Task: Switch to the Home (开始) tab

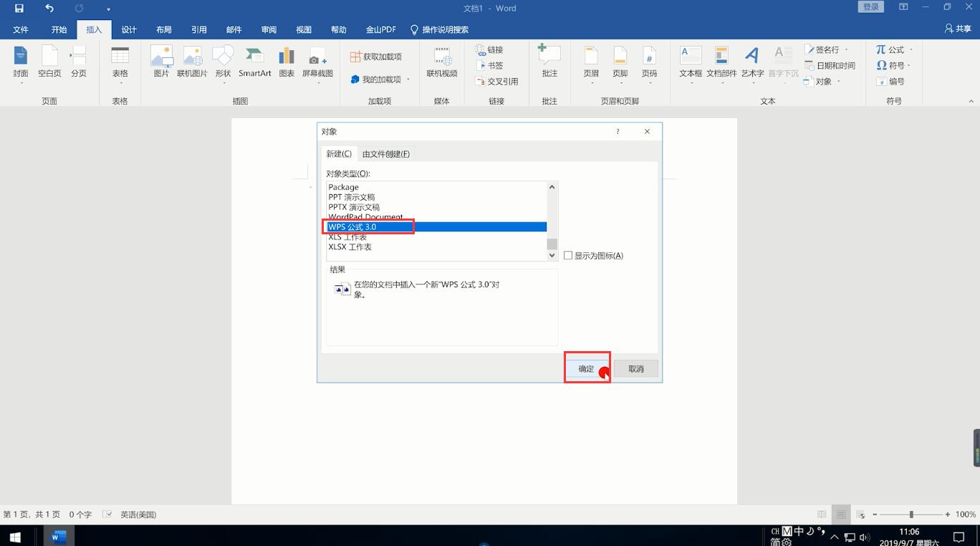Action: coord(59,29)
